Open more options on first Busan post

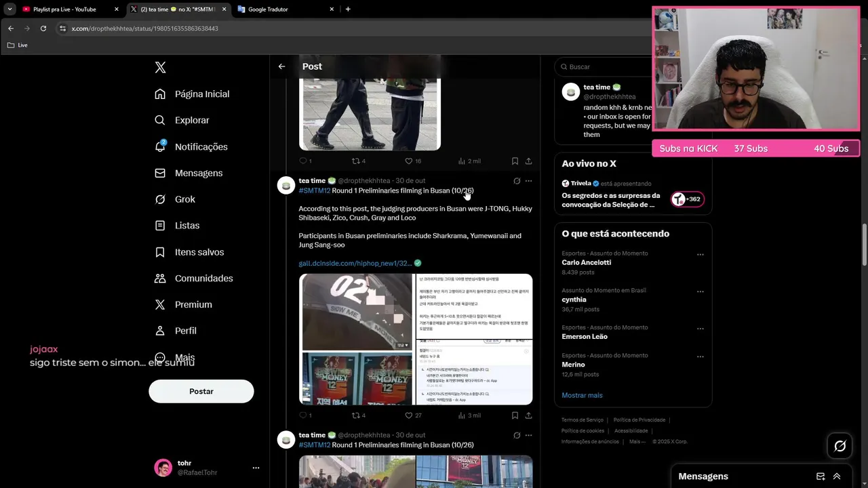click(528, 181)
